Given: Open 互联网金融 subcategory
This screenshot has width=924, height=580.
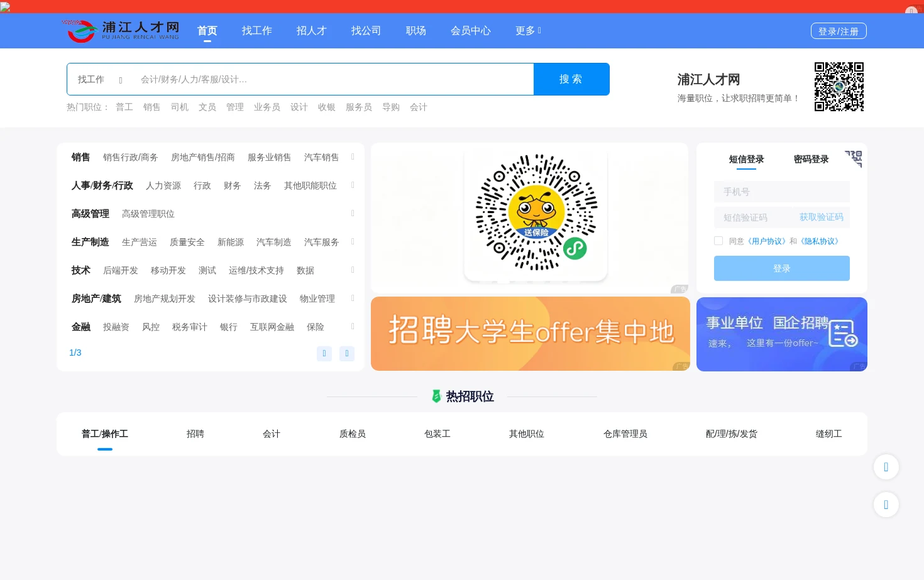Looking at the screenshot, I should tap(272, 327).
